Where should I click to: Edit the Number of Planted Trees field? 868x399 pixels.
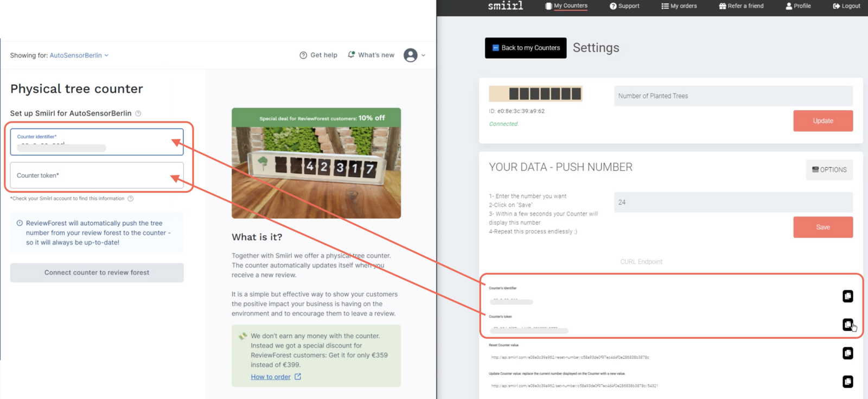click(x=733, y=96)
